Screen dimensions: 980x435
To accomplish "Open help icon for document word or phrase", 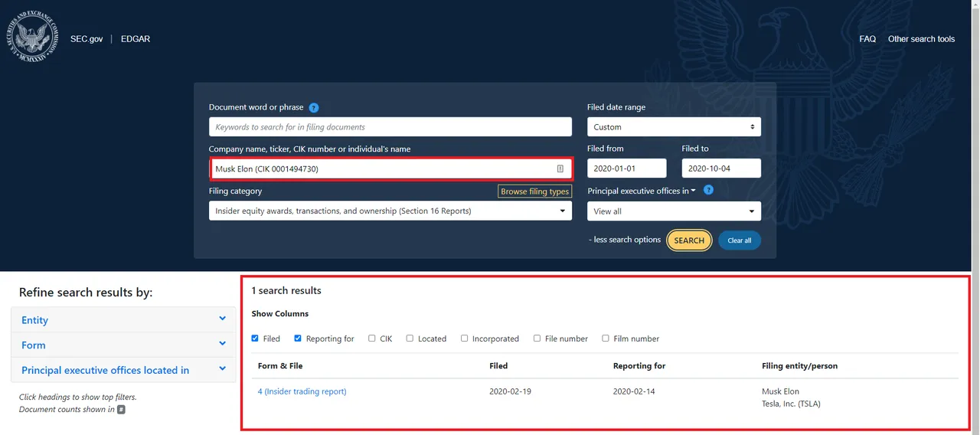I will (313, 108).
